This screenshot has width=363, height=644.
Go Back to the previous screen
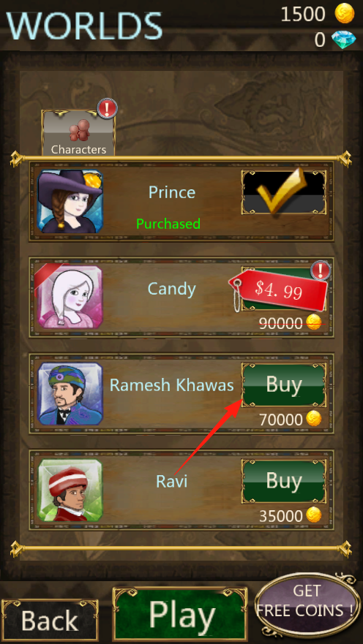tap(50, 619)
